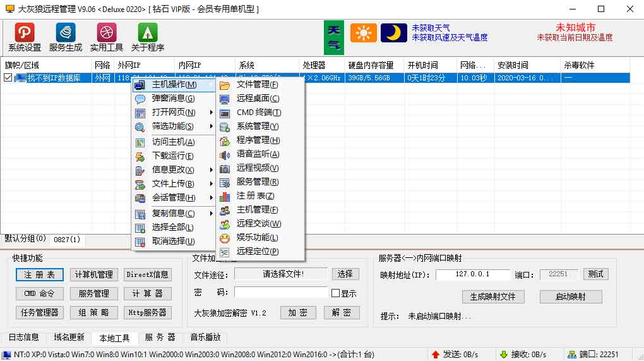Image resolution: width=644 pixels, height=361 pixels.
Task: Select 远程桌面 in the submenu
Action: [x=258, y=99]
